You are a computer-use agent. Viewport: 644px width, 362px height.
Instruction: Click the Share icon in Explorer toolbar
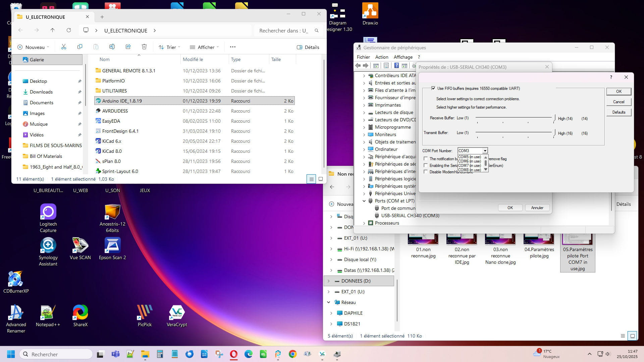click(128, 47)
